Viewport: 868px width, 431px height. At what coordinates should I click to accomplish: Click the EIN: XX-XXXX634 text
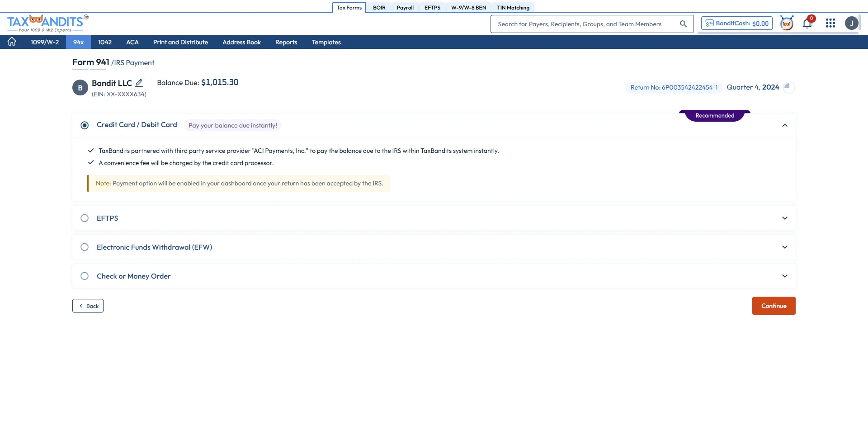point(119,94)
